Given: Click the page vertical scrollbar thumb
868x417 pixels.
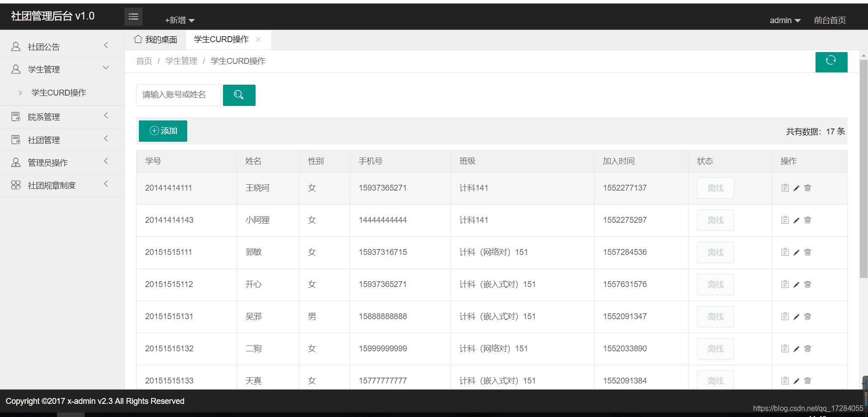Looking at the screenshot, I should point(863,168).
